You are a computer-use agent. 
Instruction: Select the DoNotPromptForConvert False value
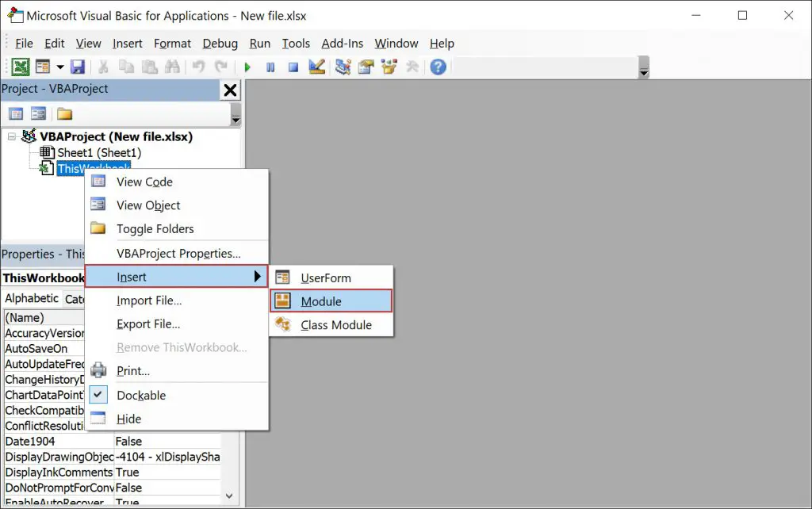point(167,488)
